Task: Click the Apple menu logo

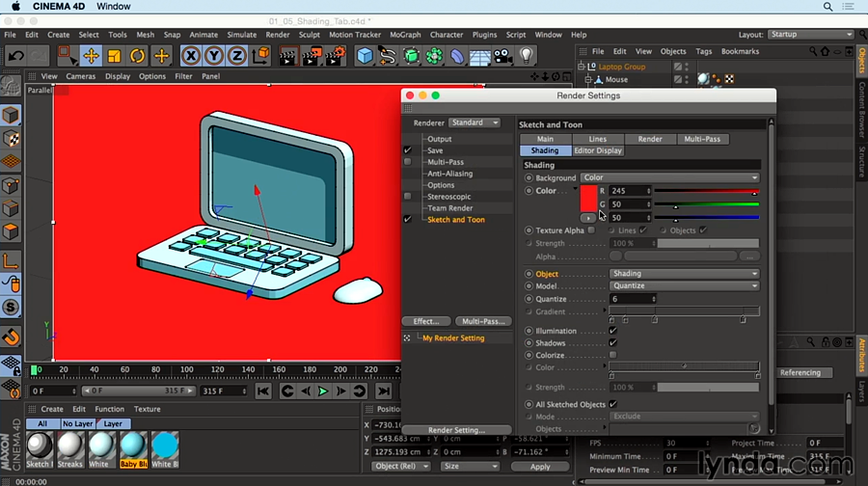Action: 15,6
